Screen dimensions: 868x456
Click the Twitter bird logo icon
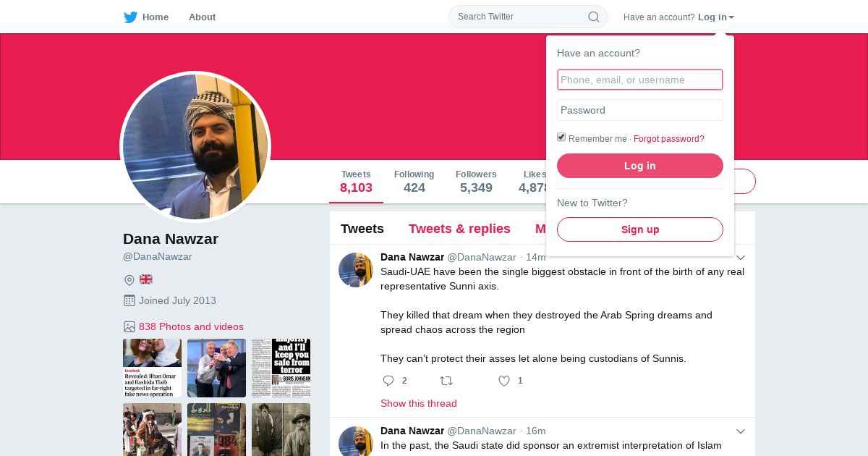tap(130, 17)
